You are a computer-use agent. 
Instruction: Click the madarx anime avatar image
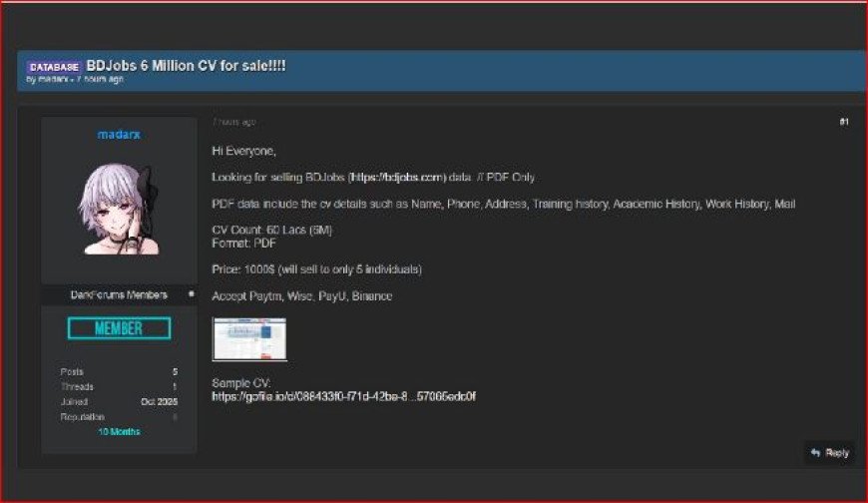coord(119,209)
